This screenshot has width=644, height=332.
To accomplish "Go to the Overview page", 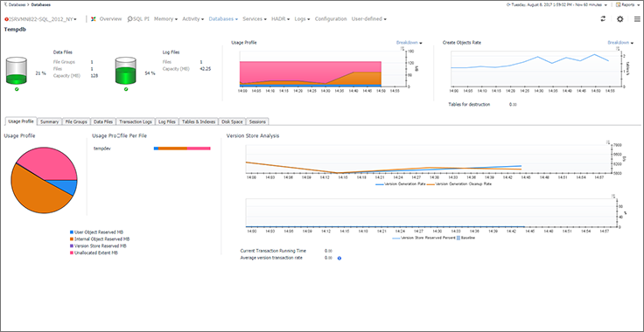I will coord(110,19).
